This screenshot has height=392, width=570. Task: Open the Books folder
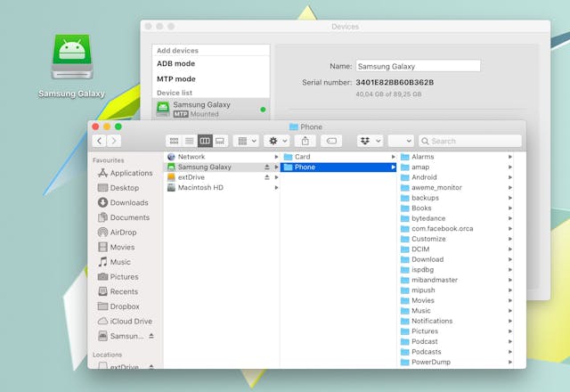456,208
